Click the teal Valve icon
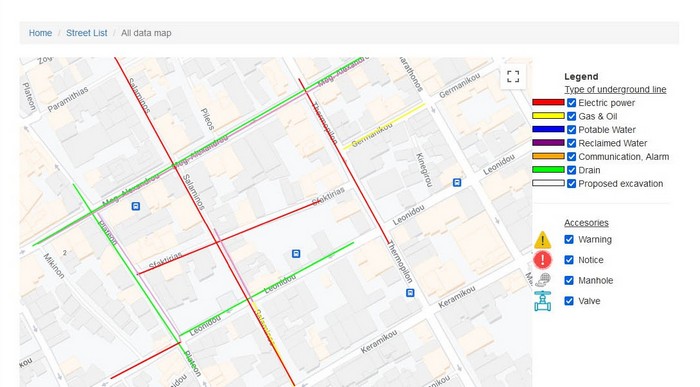The height and width of the screenshot is (387, 700). point(542,301)
